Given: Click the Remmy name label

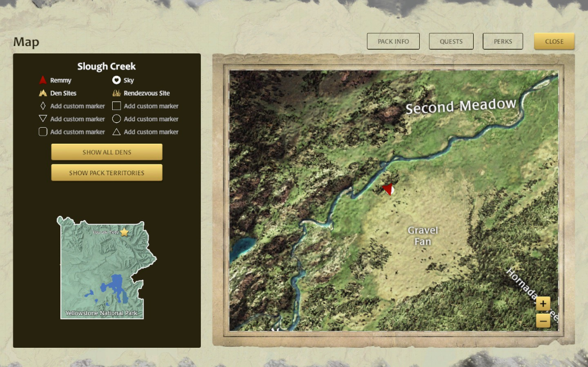Looking at the screenshot, I should coord(61,80).
